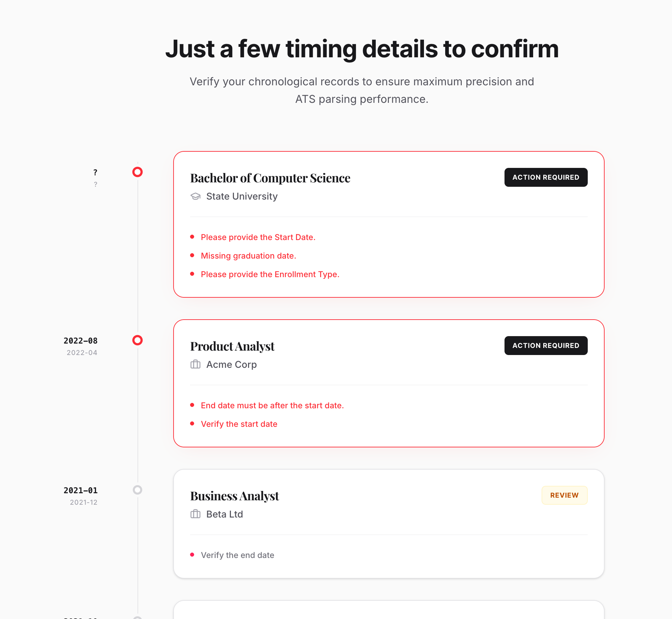Click the graduation cap icon beside State University

point(196,196)
